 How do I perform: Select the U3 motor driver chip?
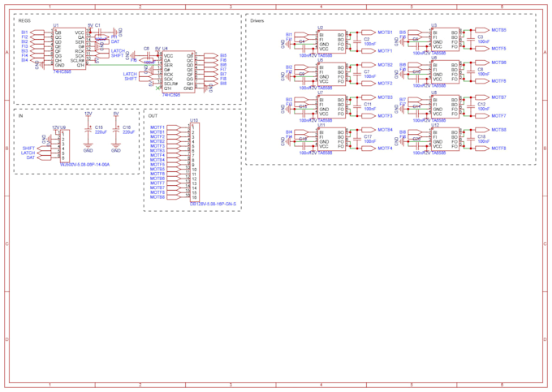(445, 40)
